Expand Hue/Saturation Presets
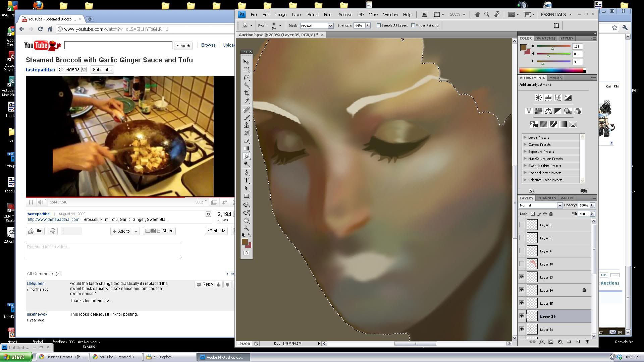Image resolution: width=644 pixels, height=362 pixels. (x=525, y=159)
